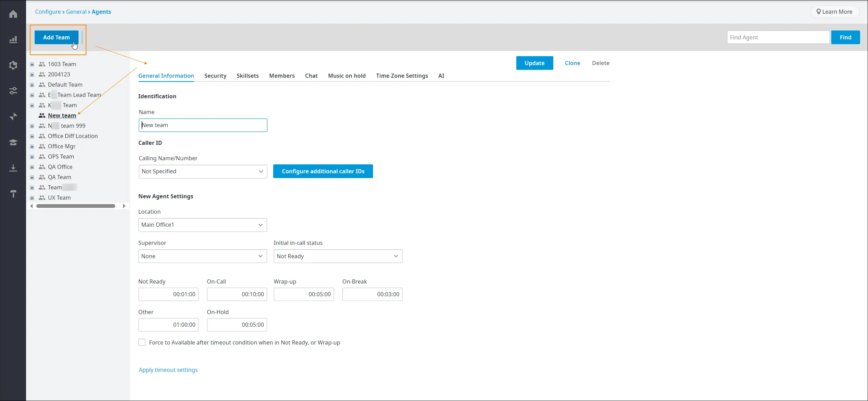Switch to the Security tab
Image resolution: width=868 pixels, height=401 pixels.
[215, 76]
